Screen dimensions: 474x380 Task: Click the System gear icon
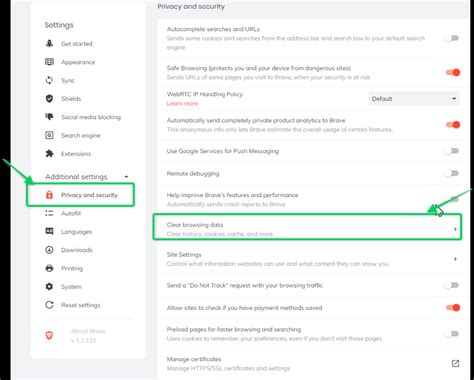click(49, 286)
